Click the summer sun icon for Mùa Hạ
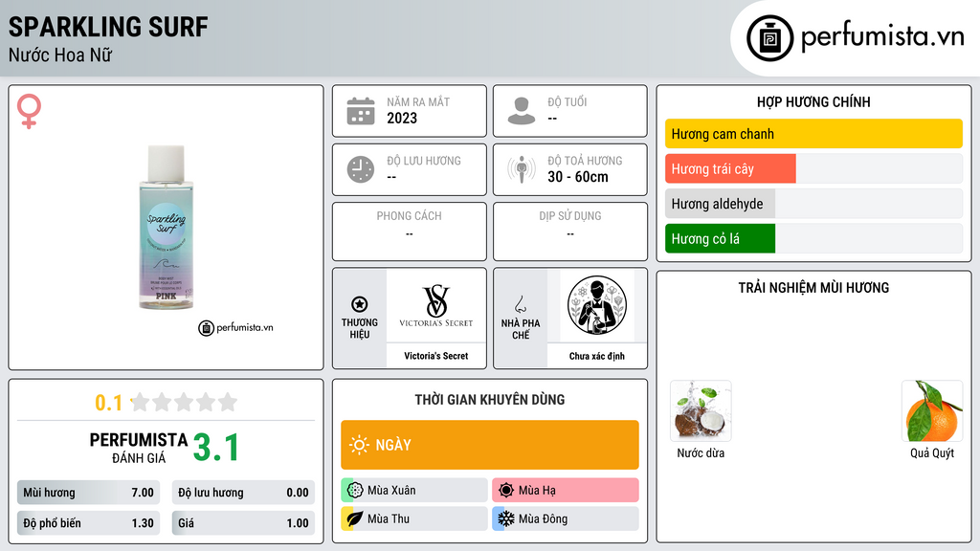 pyautogui.click(x=506, y=491)
